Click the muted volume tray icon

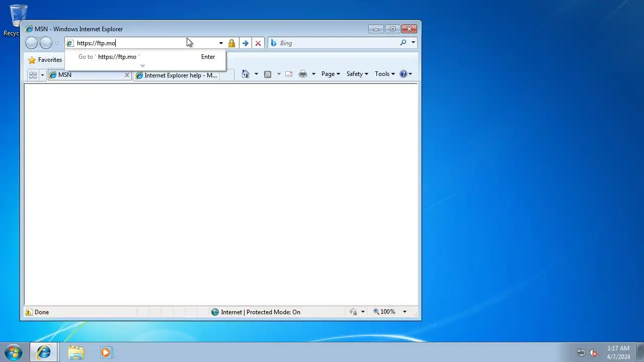(x=594, y=352)
